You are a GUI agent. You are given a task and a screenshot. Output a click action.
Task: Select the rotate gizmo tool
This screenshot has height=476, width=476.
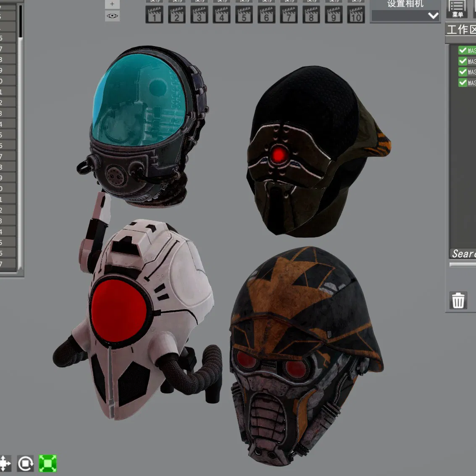click(x=26, y=463)
